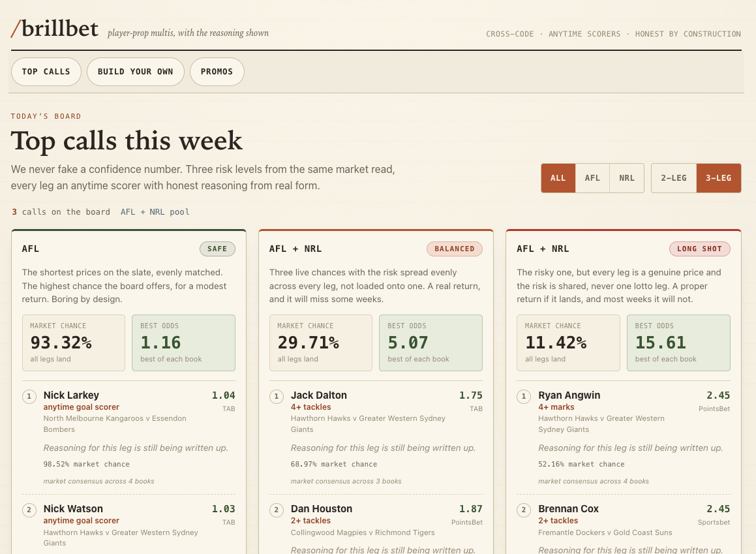Select the Ryan Angwin leg name
The height and width of the screenshot is (554, 756).
[569, 395]
